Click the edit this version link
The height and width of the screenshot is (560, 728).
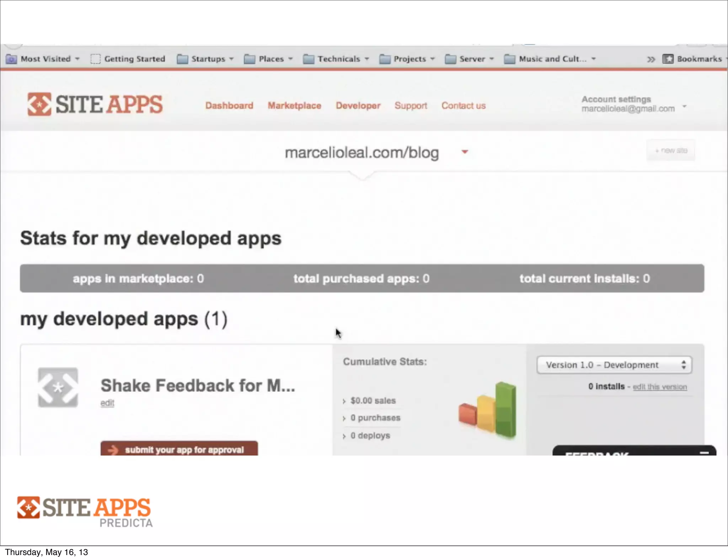pyautogui.click(x=660, y=387)
